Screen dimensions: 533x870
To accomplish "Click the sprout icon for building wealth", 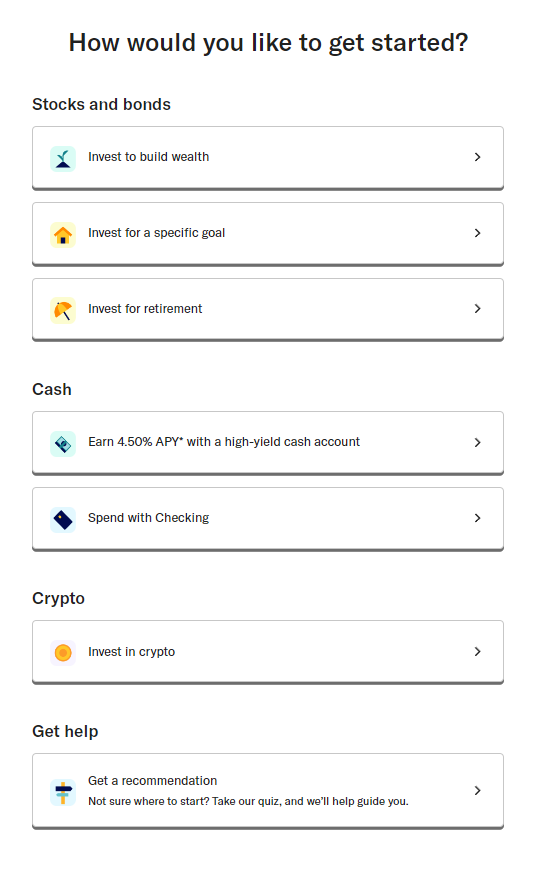I will (x=63, y=158).
